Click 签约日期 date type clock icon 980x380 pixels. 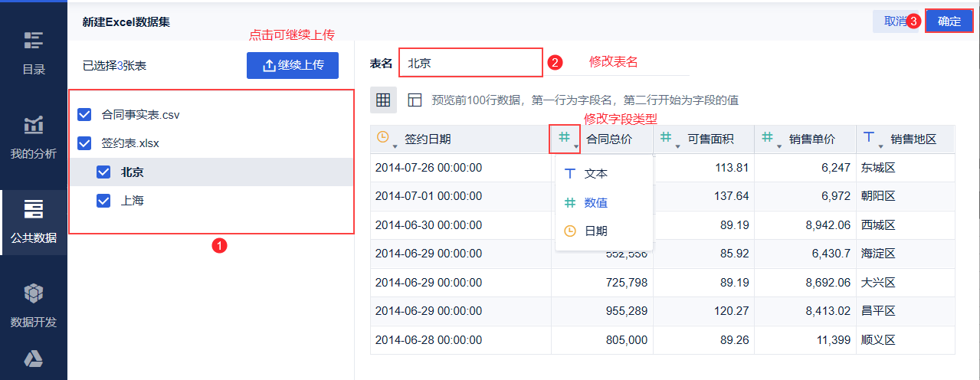click(x=384, y=138)
